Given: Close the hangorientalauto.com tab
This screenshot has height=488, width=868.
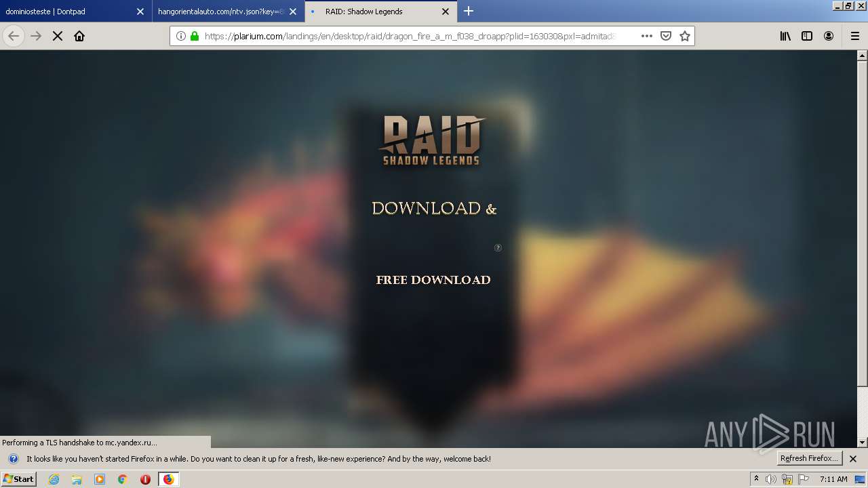Looking at the screenshot, I should tap(293, 12).
